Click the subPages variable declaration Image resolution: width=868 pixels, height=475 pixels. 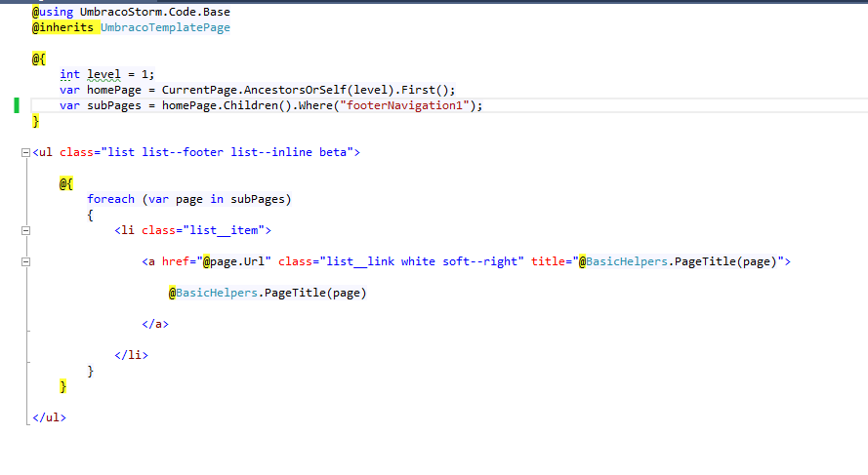(x=114, y=105)
